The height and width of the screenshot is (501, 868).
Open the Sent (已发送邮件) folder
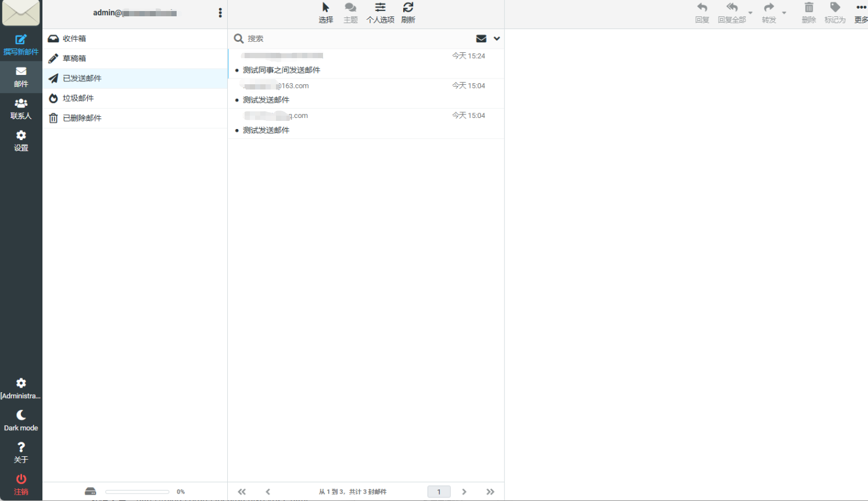pos(135,78)
